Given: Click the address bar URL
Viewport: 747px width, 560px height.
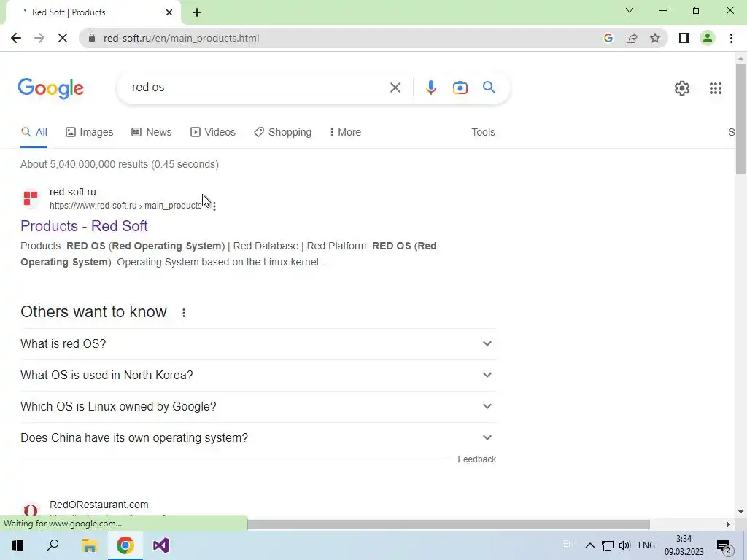Looking at the screenshot, I should tap(182, 38).
